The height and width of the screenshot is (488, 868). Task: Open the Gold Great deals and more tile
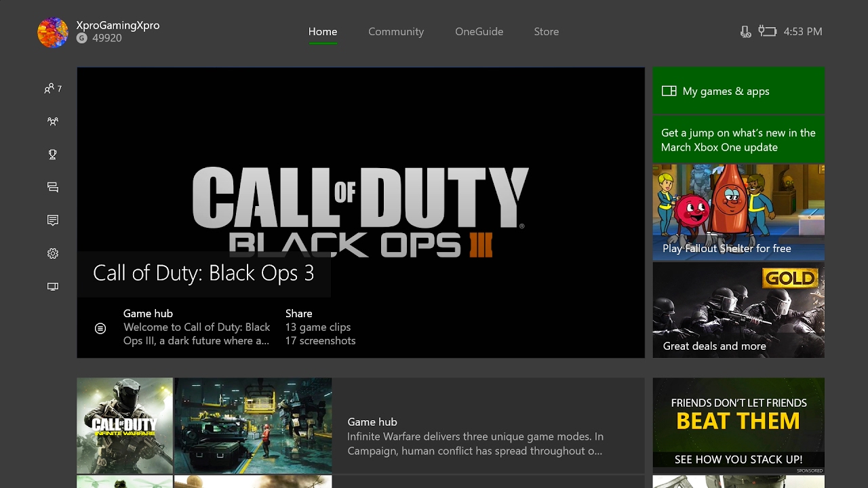tap(738, 310)
